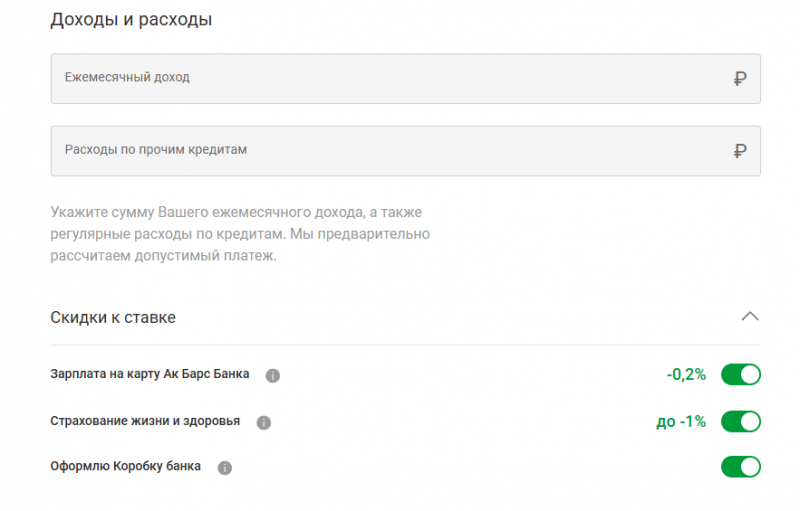The image size is (800, 511).
Task: Show info about Страхование жизни и здоровья
Action: (263, 423)
